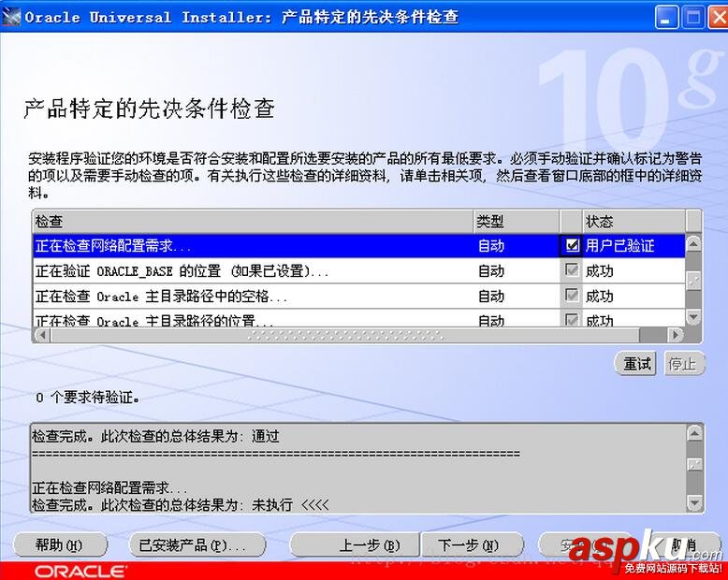The image size is (728, 580).
Task: Minimize the installer window
Action: [x=667, y=18]
